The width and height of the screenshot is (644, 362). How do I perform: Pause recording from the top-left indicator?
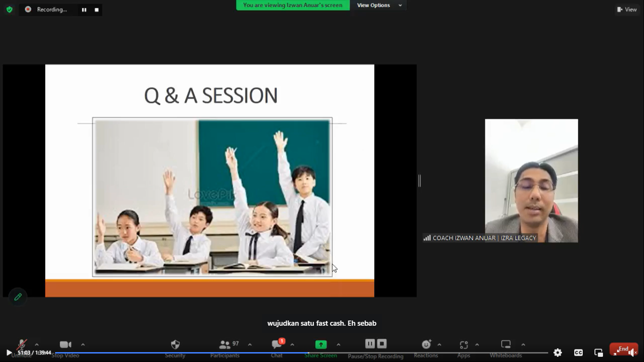(x=84, y=9)
